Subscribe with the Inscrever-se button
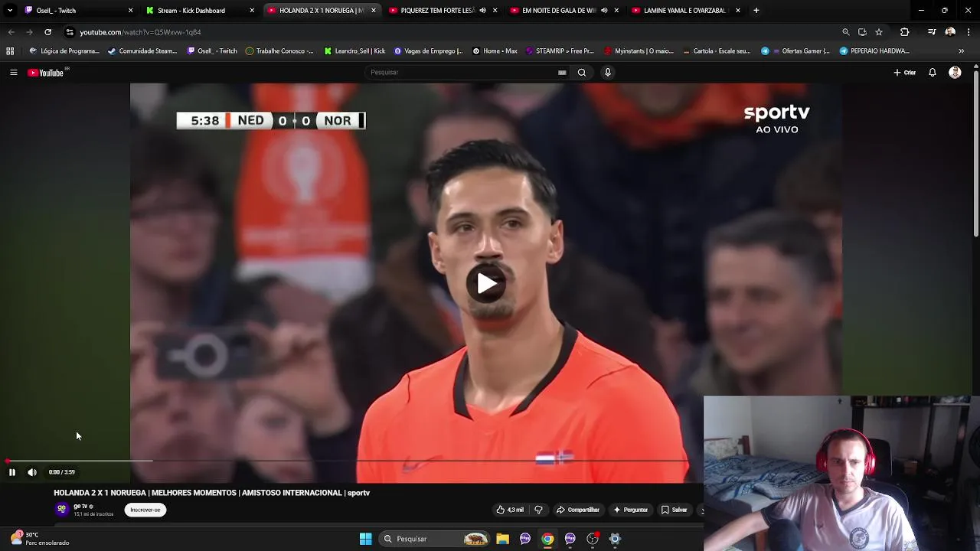Viewport: 980px width, 551px height. pyautogui.click(x=145, y=510)
